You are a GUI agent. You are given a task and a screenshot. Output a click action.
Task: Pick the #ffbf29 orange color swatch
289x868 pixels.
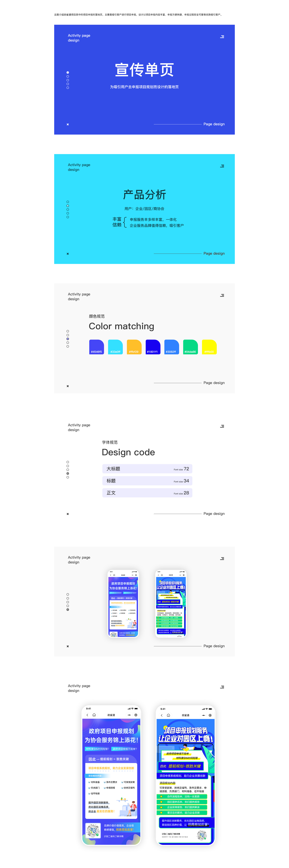134,347
